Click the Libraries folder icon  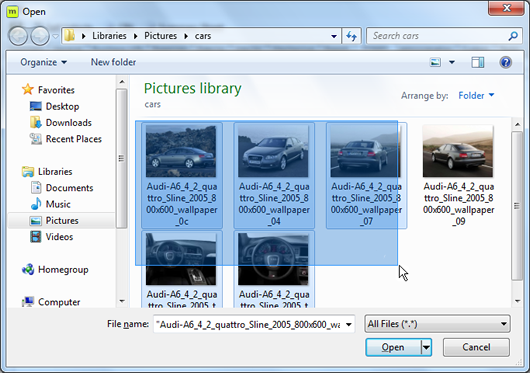click(x=28, y=172)
